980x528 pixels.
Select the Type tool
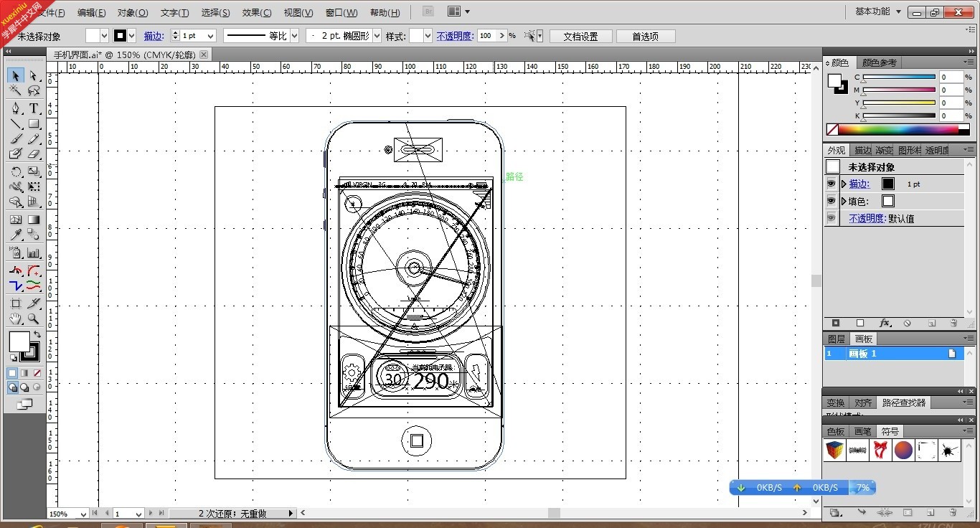tap(33, 108)
